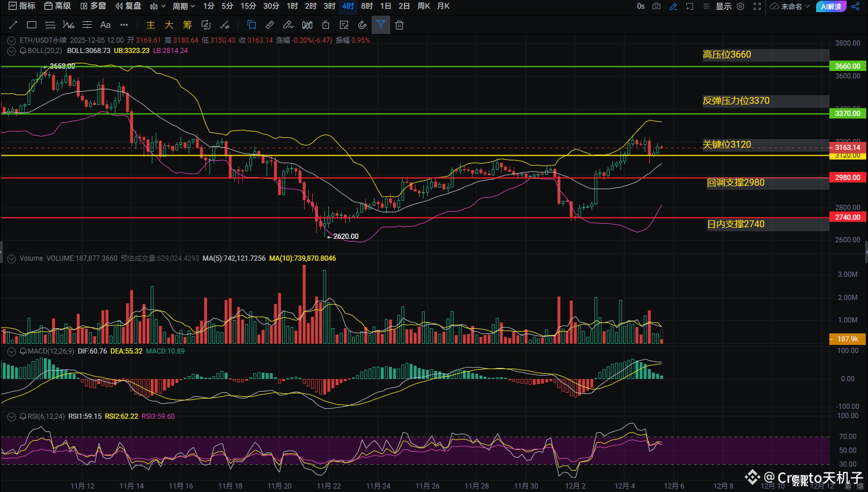Click the share icon at top right
The height and width of the screenshot is (492, 868).
point(855,6)
